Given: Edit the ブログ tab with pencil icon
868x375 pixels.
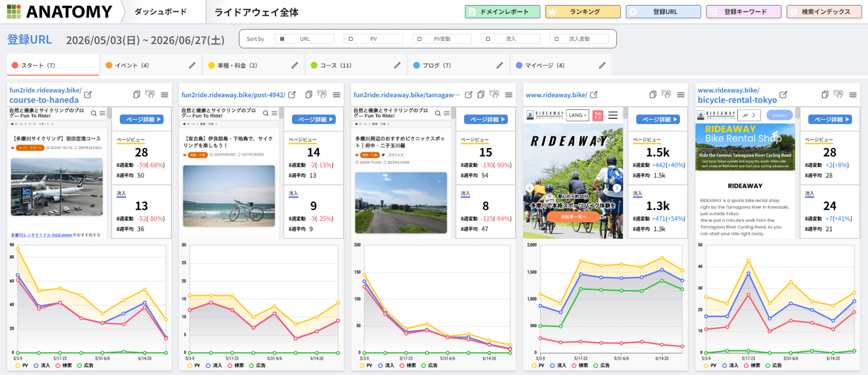Looking at the screenshot, I should click(500, 65).
